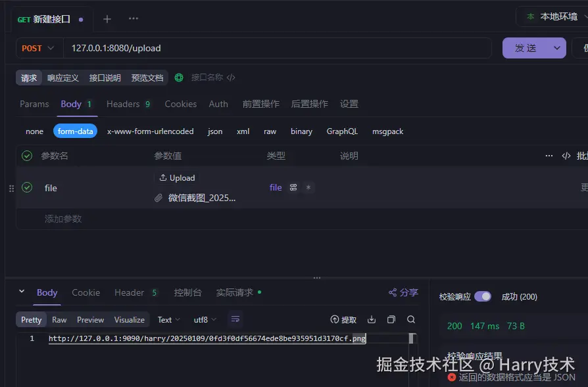Click the 分享 share icon

click(403, 292)
